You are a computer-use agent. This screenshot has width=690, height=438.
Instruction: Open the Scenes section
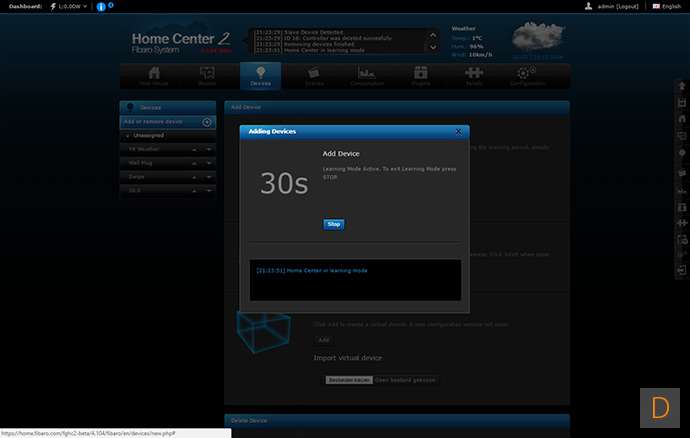click(x=314, y=76)
